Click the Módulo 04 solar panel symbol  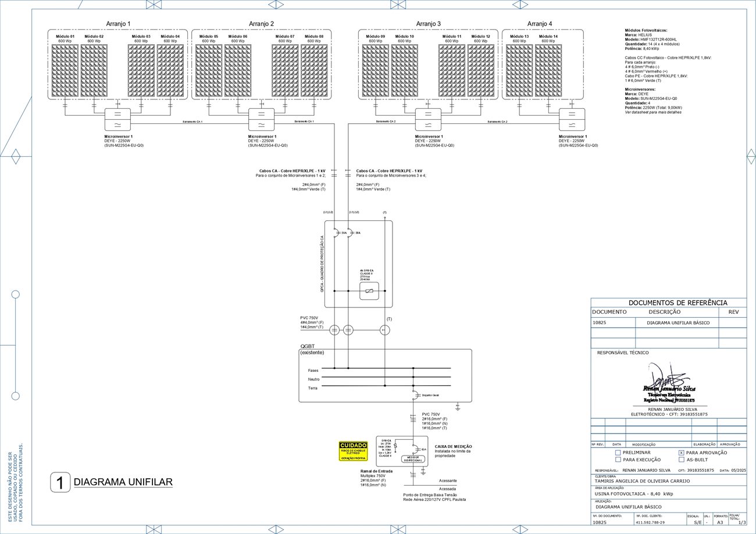tap(170, 71)
